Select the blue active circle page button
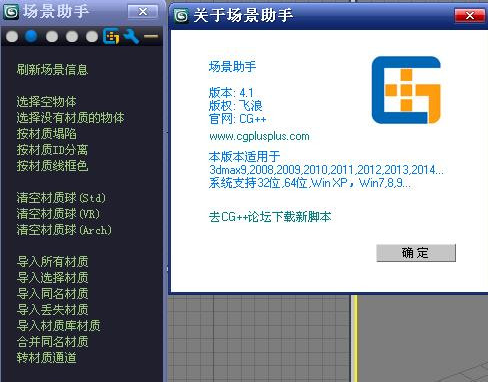Screen dimensions: 488x382 click(x=31, y=36)
